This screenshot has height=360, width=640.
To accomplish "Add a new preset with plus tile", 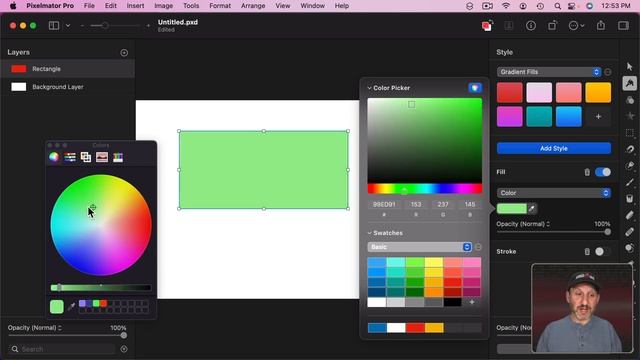I will tap(598, 117).
